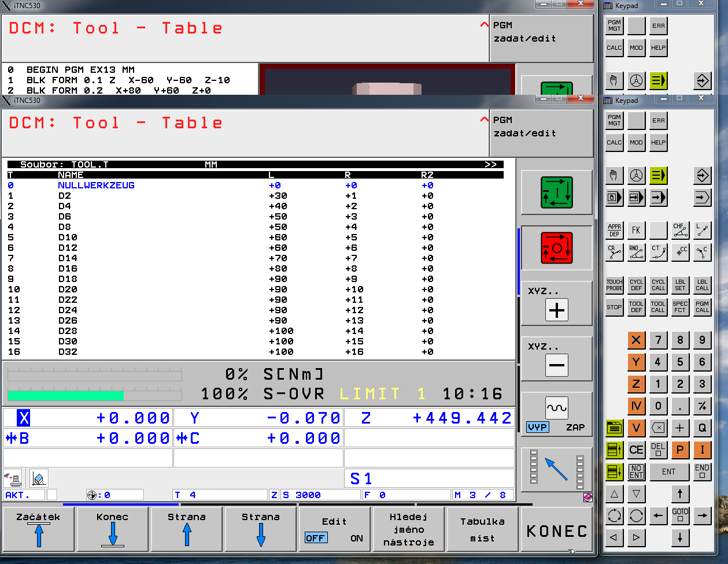Expand more table columns with >> marker

tap(490, 165)
